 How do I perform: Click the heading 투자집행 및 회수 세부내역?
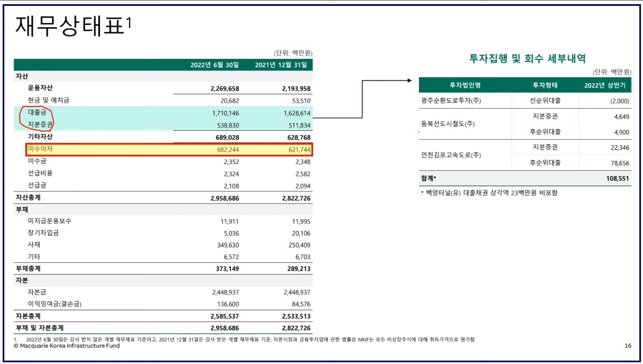point(527,58)
